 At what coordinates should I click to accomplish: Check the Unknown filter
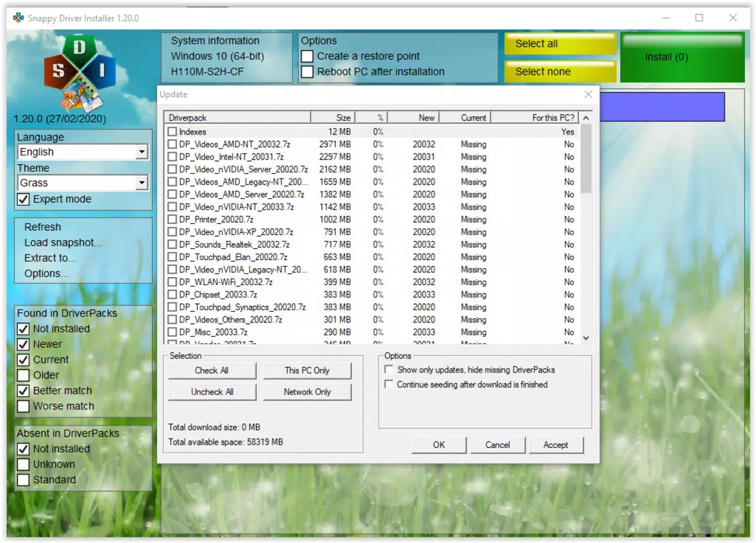click(x=23, y=464)
